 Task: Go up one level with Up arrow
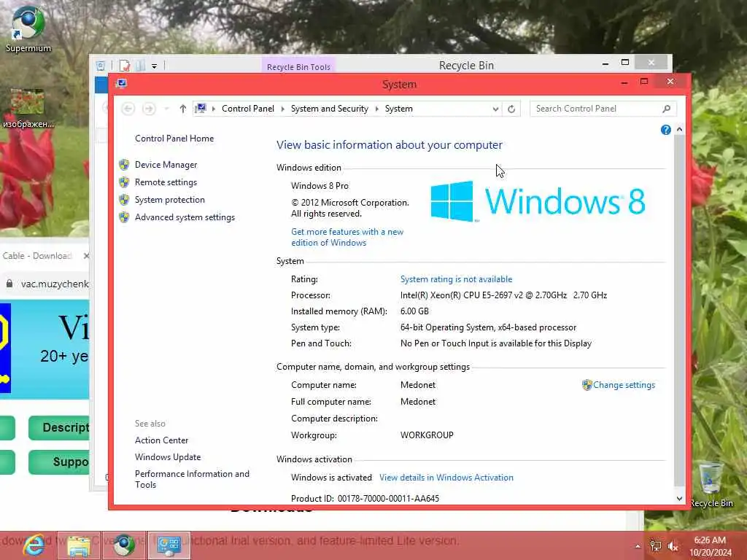(x=182, y=109)
